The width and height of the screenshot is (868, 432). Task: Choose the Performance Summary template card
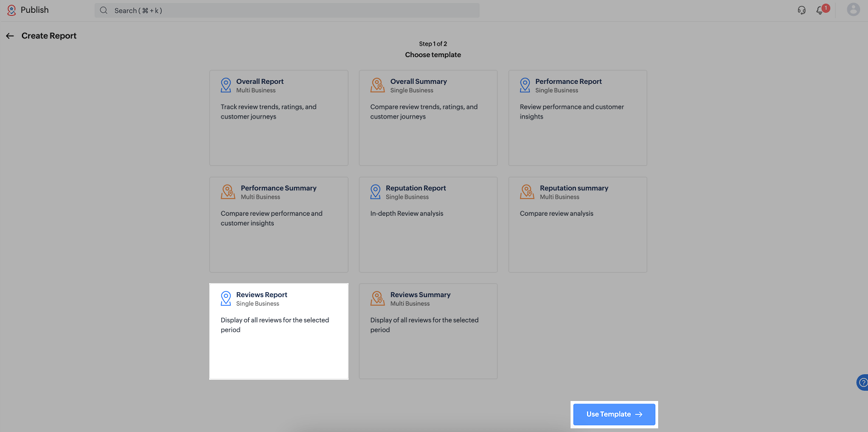pos(279,225)
